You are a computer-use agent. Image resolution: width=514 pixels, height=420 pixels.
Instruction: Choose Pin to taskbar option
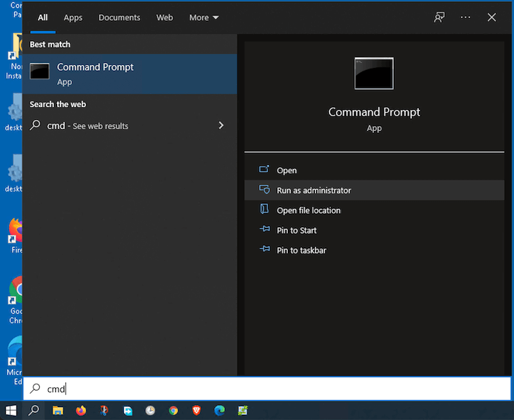point(301,250)
